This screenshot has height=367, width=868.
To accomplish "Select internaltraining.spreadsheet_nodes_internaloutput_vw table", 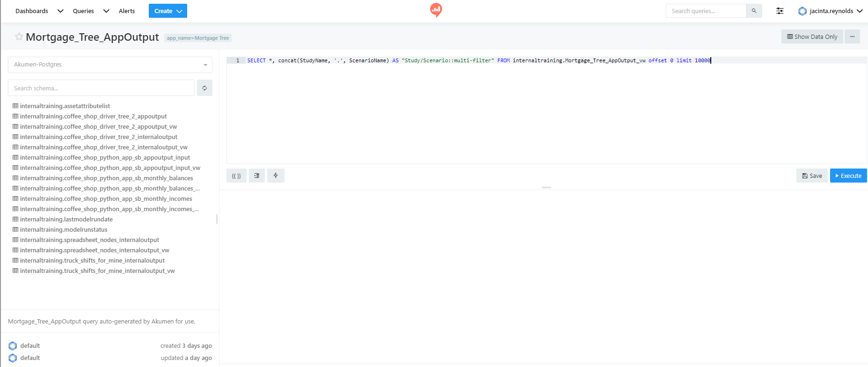I will click(x=95, y=250).
